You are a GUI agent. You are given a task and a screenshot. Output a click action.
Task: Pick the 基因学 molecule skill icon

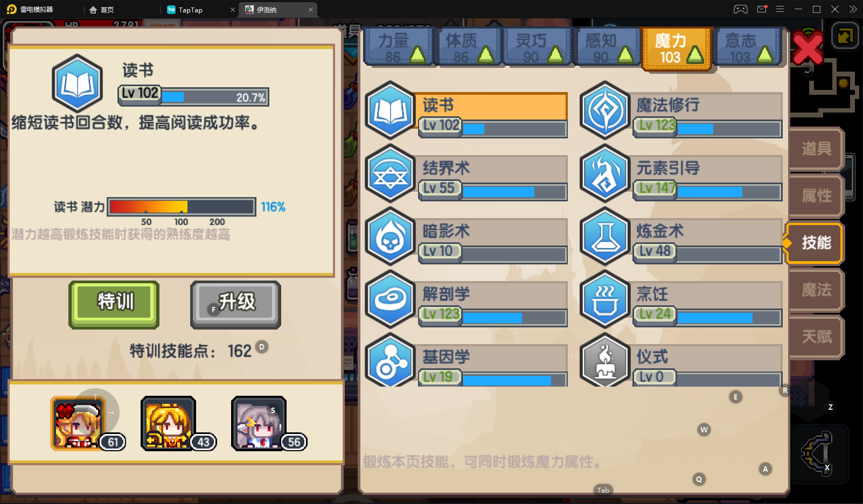(x=390, y=360)
